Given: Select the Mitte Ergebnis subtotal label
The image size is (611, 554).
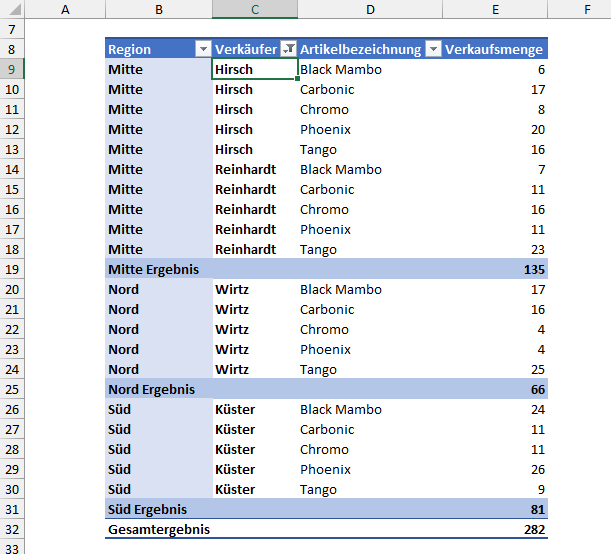Looking at the screenshot, I should click(x=154, y=269).
